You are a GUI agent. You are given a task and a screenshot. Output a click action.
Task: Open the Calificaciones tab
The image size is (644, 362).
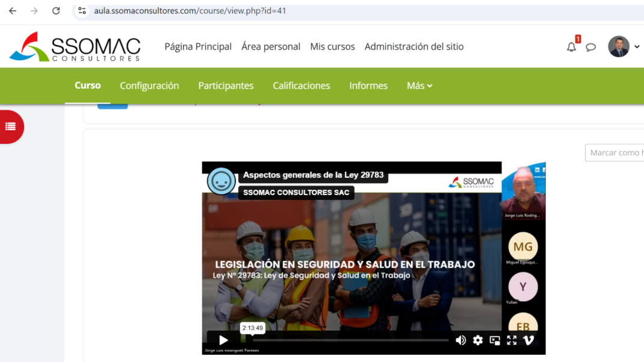pos(301,86)
